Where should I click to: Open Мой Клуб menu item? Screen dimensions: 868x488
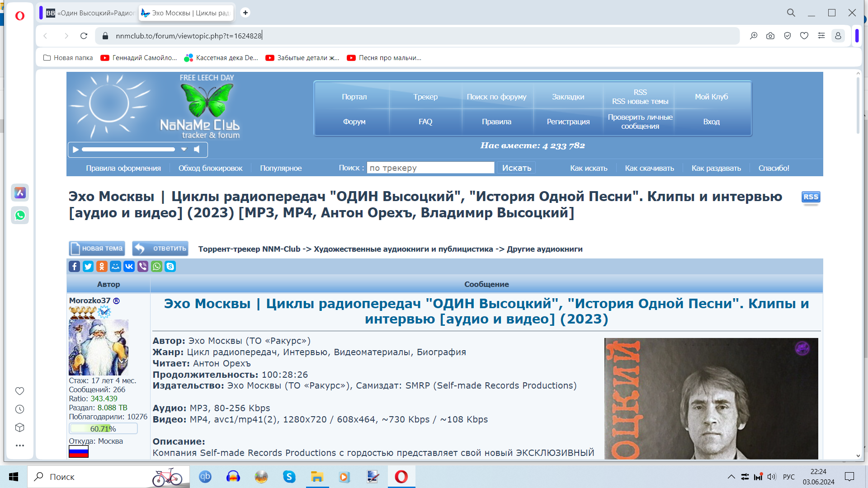[711, 97]
